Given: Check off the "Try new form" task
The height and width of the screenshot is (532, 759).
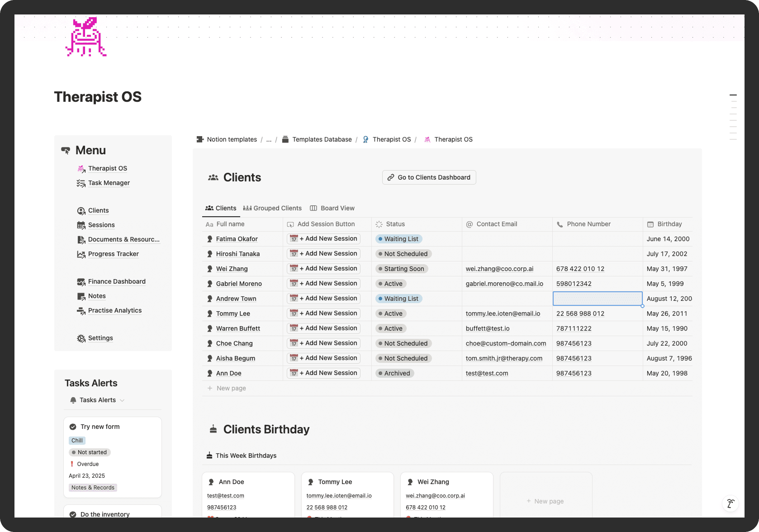Looking at the screenshot, I should (x=73, y=426).
